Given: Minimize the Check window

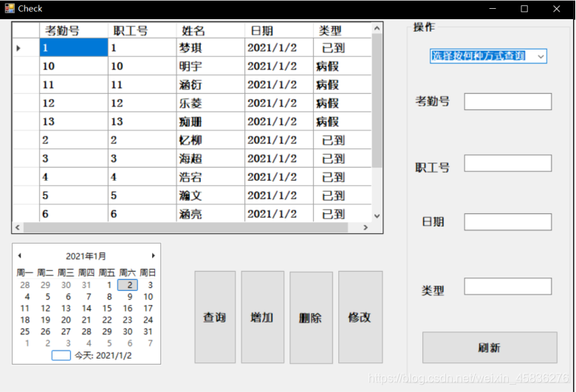Looking at the screenshot, I should [493, 8].
